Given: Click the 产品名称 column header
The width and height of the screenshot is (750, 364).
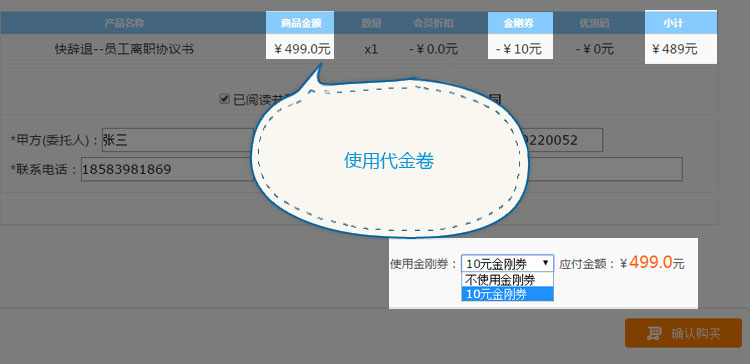Looking at the screenshot, I should (x=124, y=22).
